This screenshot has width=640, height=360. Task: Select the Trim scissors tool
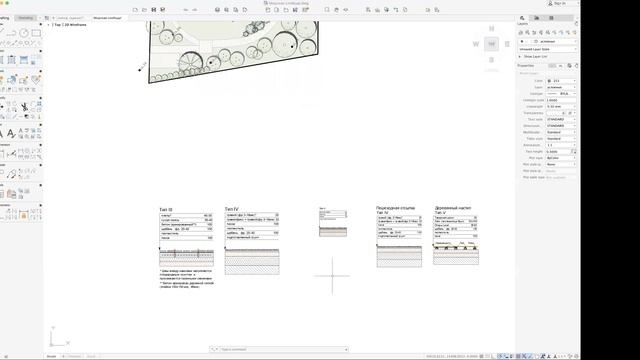pos(24,107)
